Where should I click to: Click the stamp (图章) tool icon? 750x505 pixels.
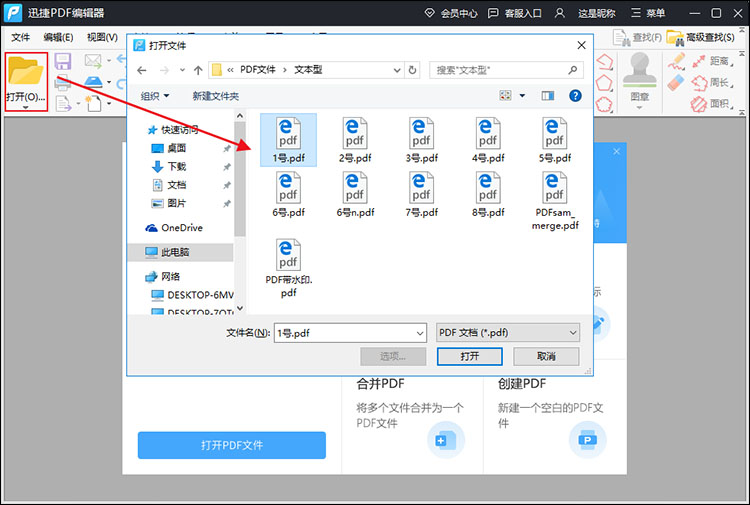[x=640, y=71]
